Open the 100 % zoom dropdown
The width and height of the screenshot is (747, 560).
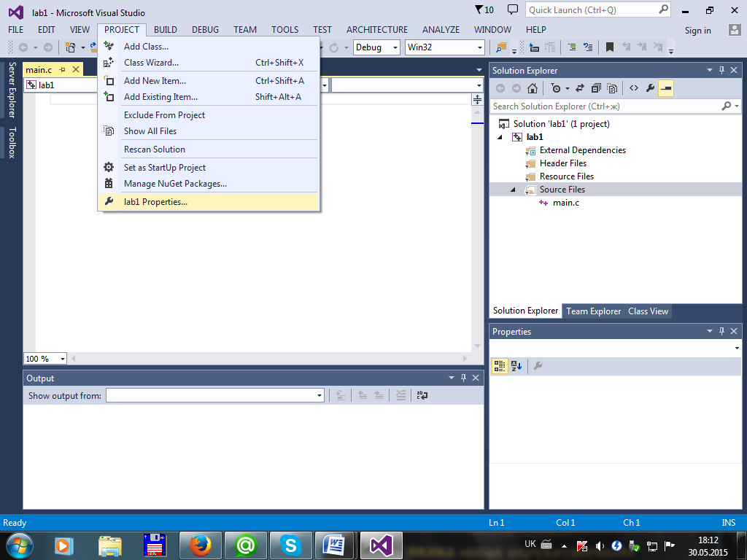(x=63, y=359)
